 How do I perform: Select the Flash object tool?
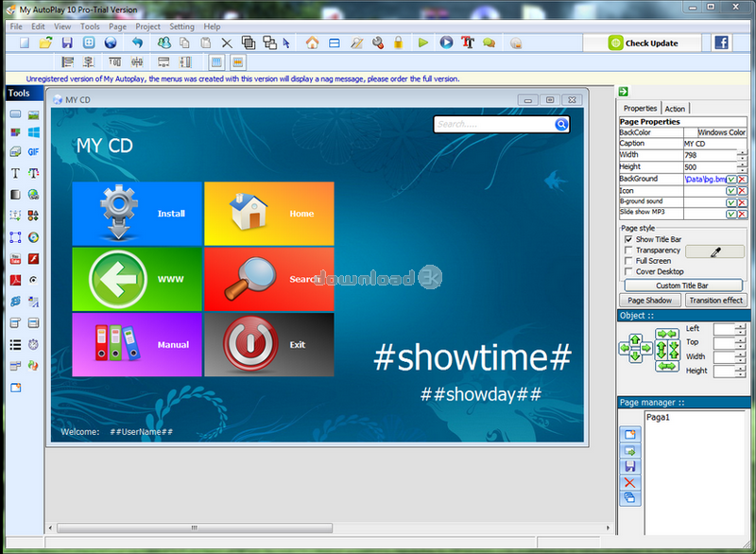(33, 259)
